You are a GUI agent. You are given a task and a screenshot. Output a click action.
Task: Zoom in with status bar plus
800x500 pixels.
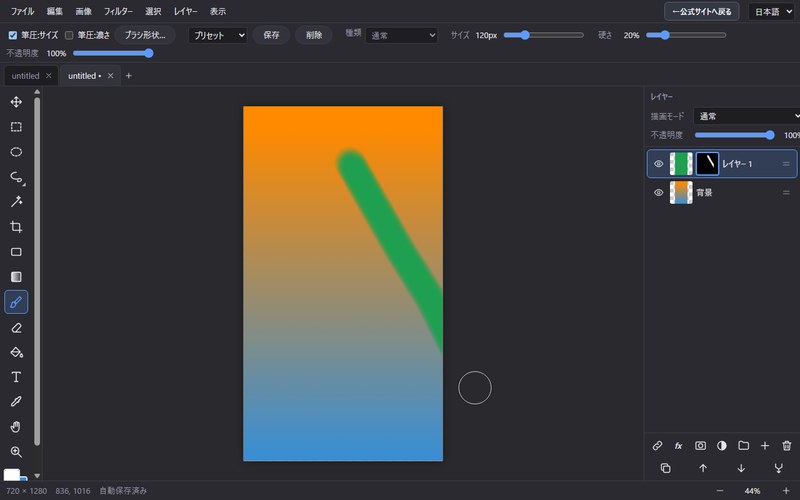(786, 491)
